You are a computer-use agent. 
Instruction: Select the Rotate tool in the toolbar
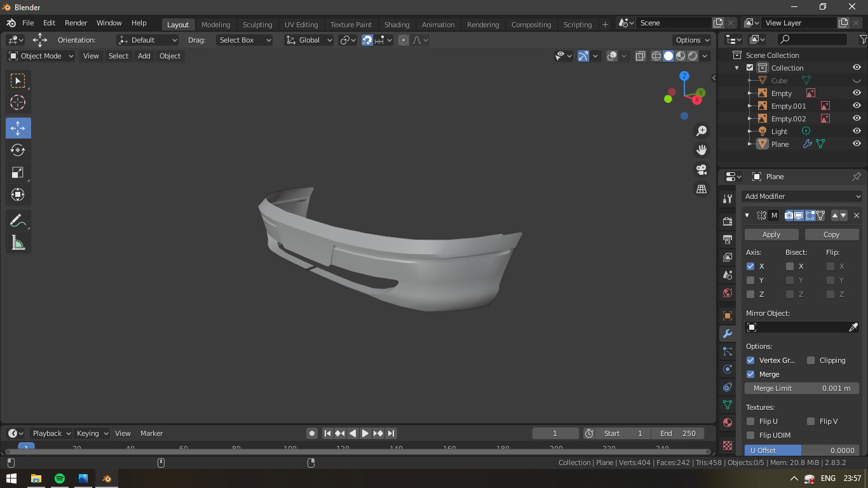click(x=18, y=150)
